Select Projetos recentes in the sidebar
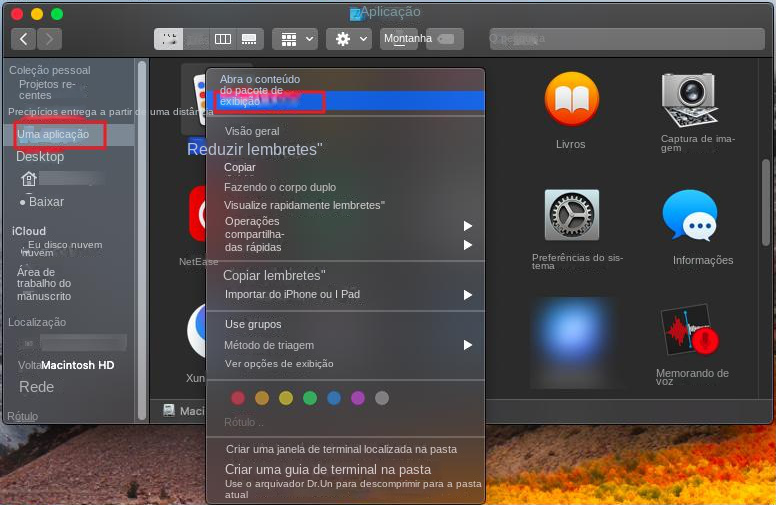The image size is (776, 505). pyautogui.click(x=47, y=90)
